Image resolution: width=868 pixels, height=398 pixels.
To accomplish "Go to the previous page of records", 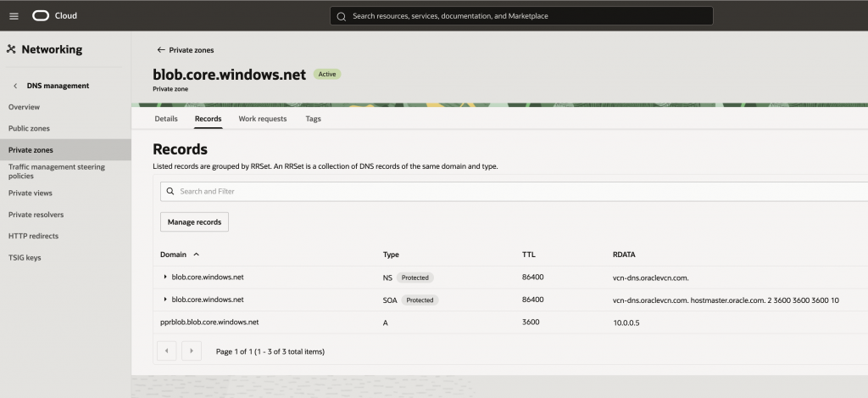I will point(168,350).
